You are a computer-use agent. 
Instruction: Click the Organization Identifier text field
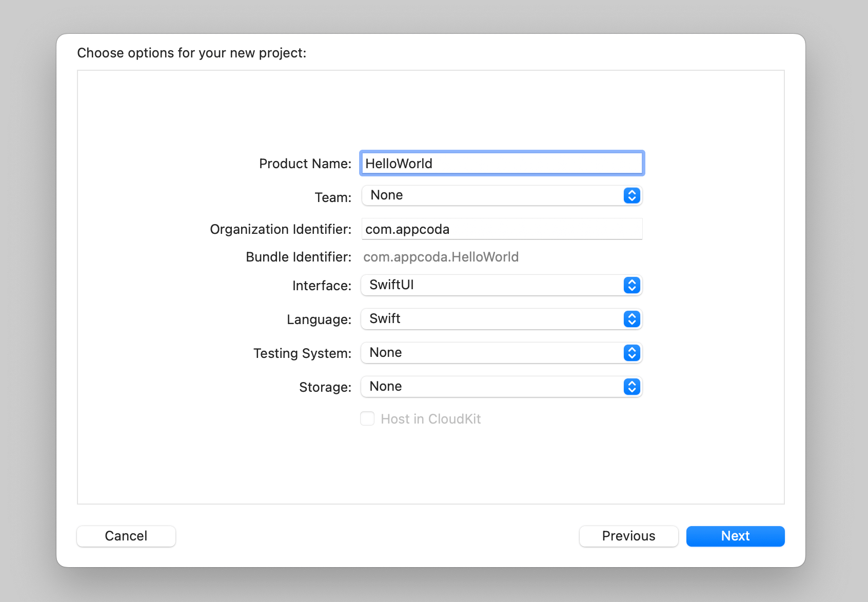coord(502,229)
